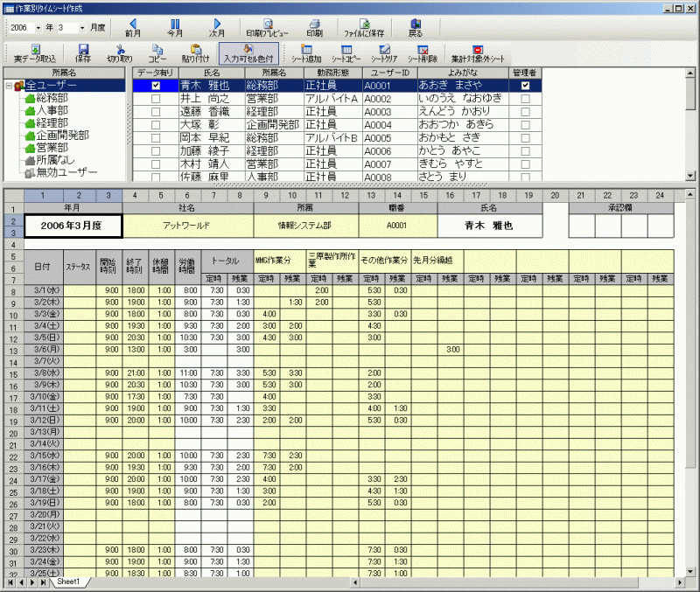This screenshot has width=700, height=592.
Task: Open print preview (印刷プレビュー)
Action: click(268, 28)
